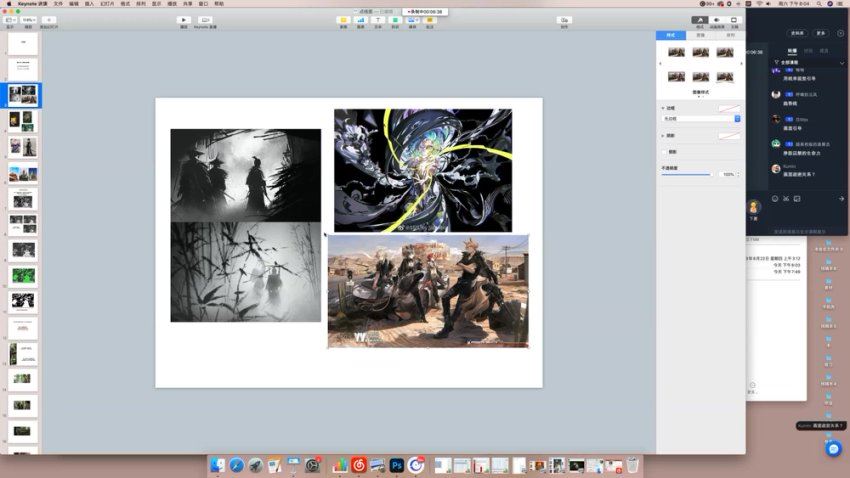Open the Media dropdown in the toolbar
This screenshot has height=478, width=850.
(413, 20)
